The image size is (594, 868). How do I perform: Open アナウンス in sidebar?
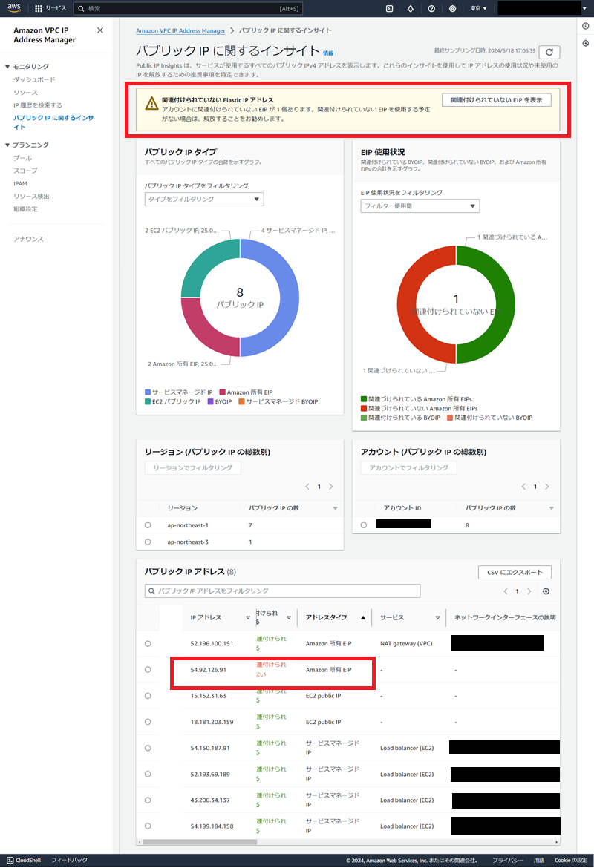pos(28,239)
